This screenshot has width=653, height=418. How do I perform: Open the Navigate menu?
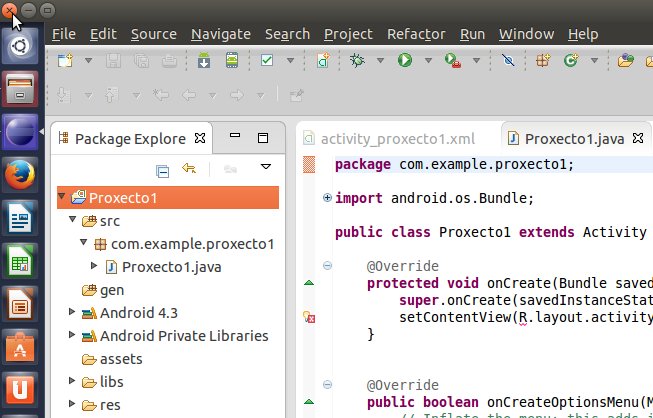(x=221, y=34)
